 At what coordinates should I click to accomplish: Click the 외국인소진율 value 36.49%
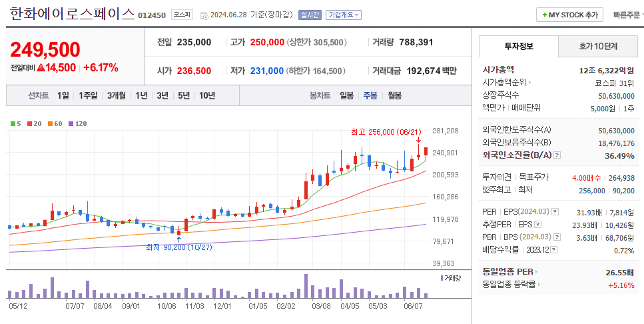coord(619,156)
